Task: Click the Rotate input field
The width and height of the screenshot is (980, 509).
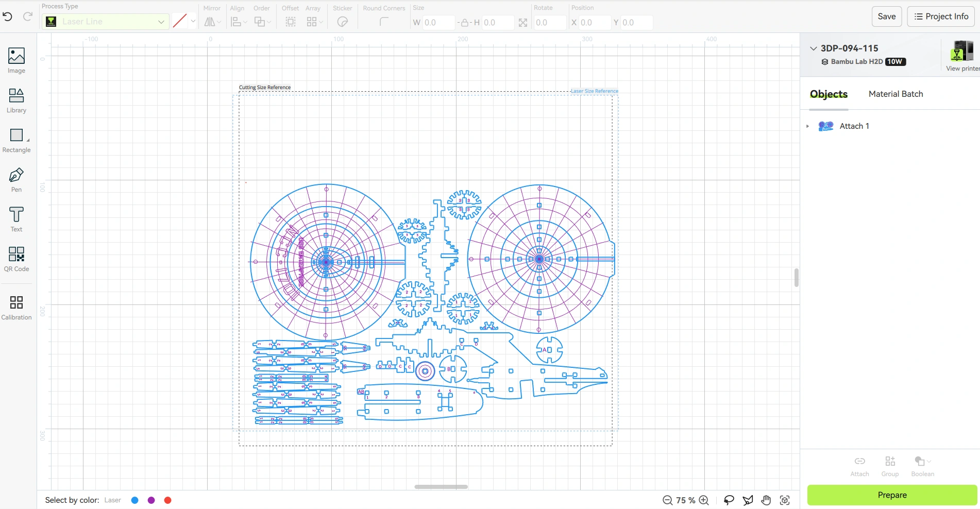Action: [550, 23]
